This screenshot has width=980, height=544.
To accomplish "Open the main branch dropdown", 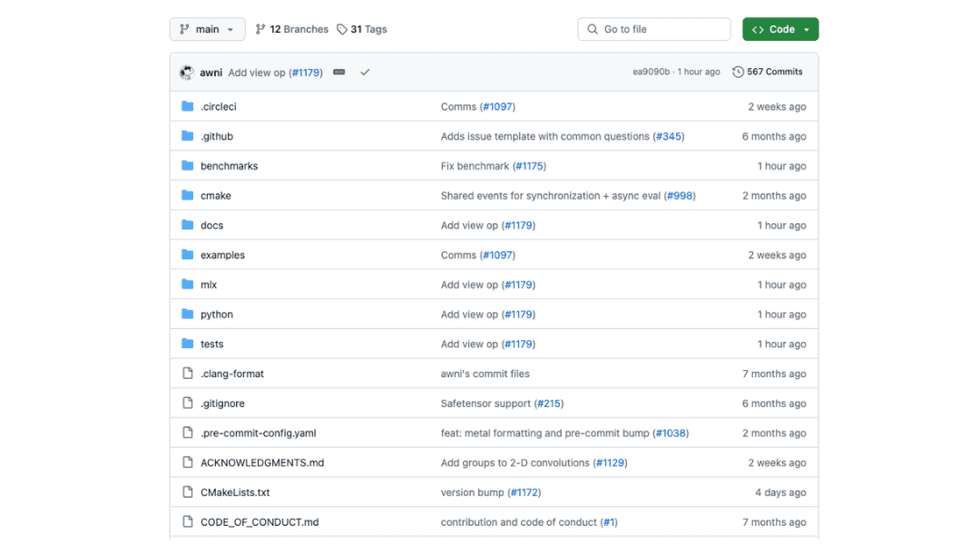I will [207, 29].
